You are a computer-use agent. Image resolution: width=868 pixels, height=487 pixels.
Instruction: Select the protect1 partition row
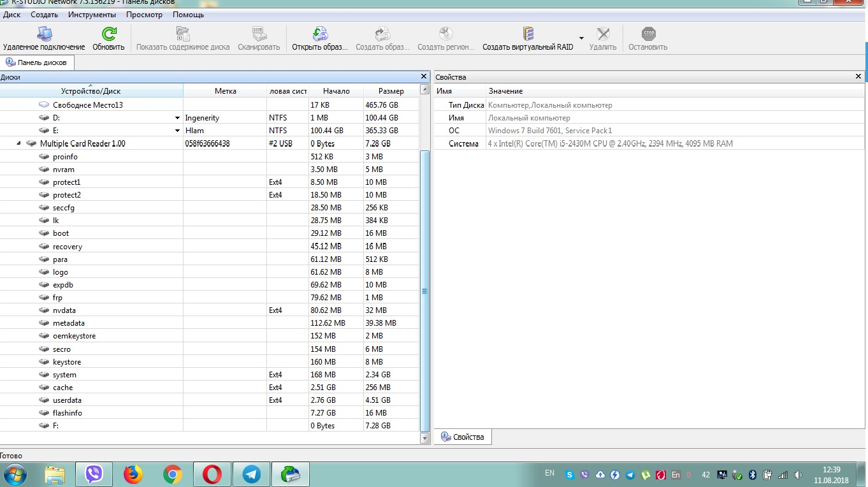pyautogui.click(x=210, y=182)
